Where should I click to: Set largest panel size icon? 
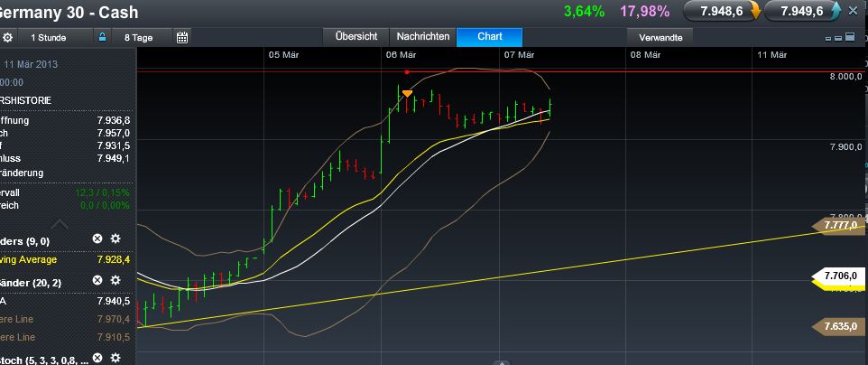click(x=850, y=37)
